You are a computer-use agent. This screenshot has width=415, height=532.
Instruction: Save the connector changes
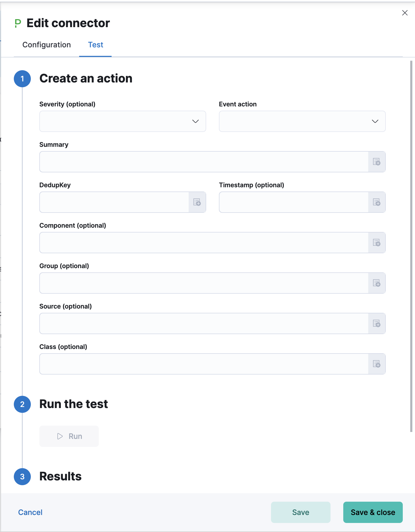pos(300,512)
